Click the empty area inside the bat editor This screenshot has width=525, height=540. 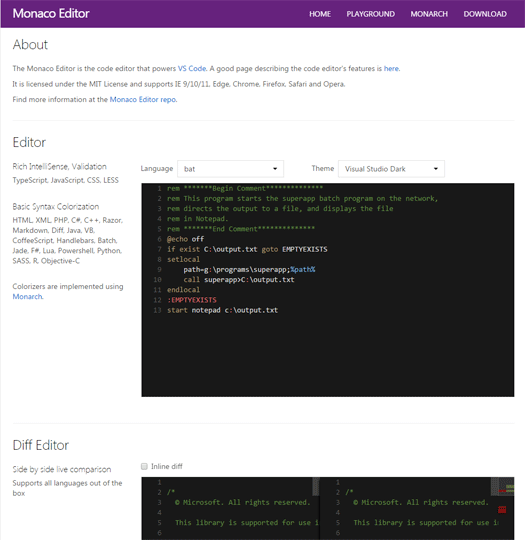327,355
